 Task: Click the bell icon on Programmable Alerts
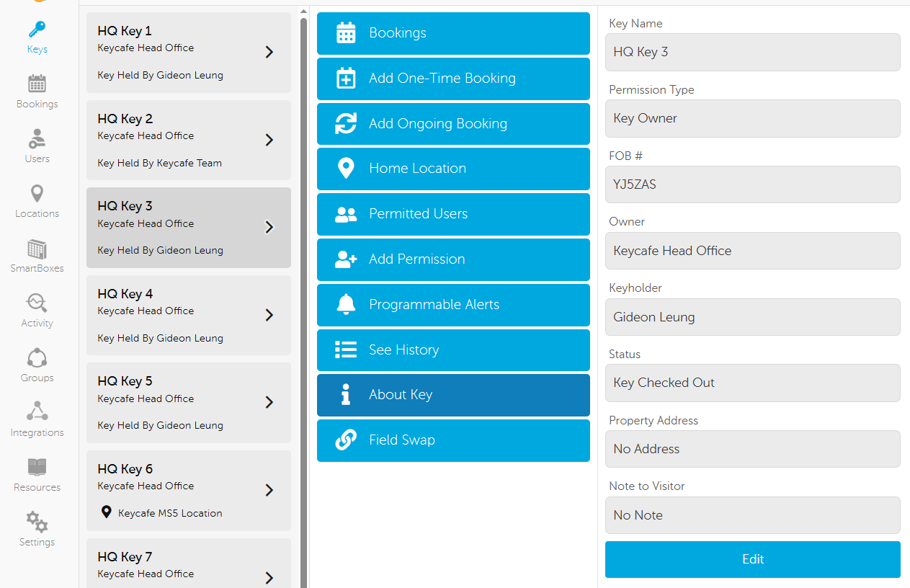point(346,304)
